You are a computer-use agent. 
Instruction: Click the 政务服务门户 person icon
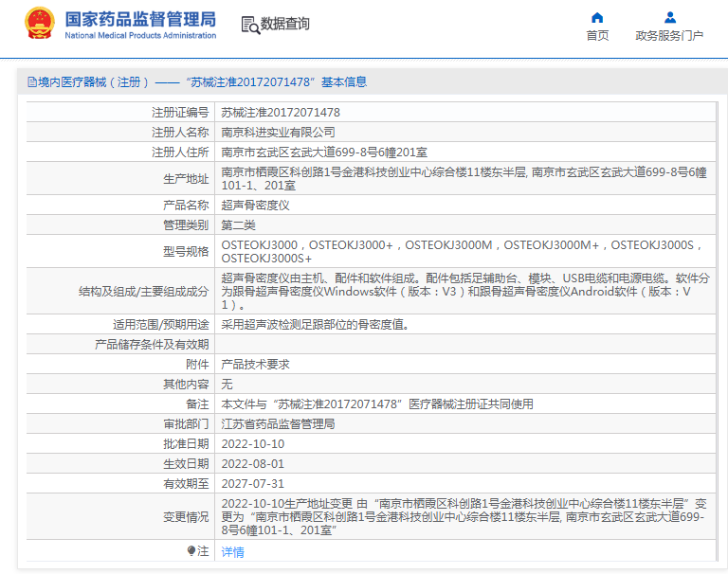click(x=669, y=18)
